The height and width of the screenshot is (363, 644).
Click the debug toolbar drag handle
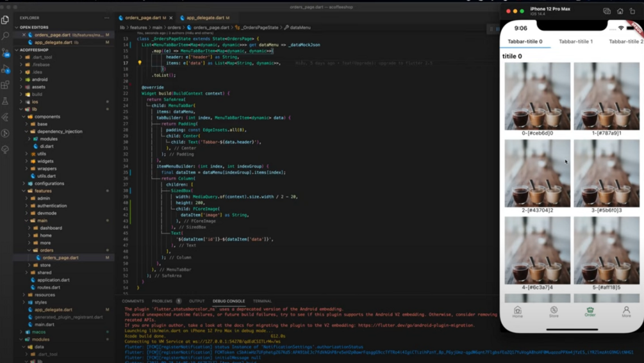click(491, 29)
